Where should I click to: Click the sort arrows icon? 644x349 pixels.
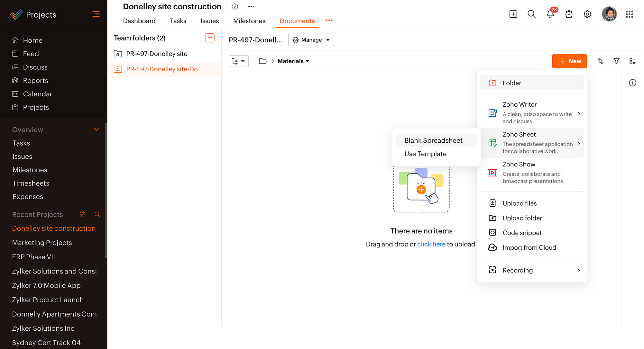(x=600, y=61)
